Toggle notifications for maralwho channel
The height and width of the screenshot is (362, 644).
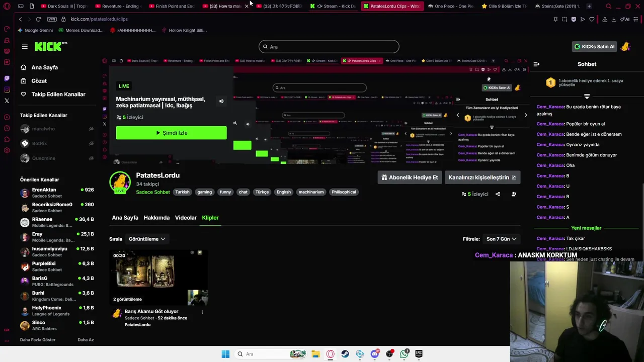(91, 129)
